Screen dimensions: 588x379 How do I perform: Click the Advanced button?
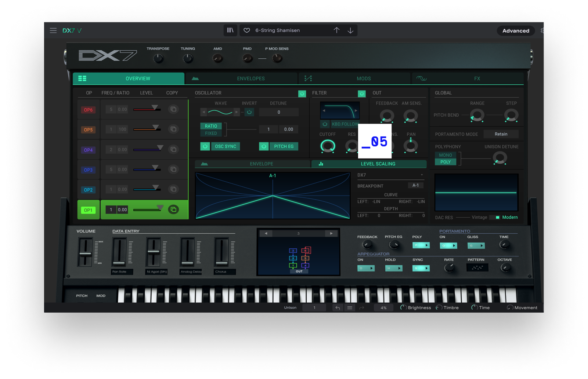516,31
